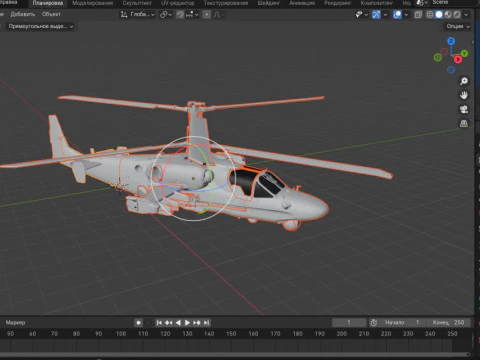Open the Рендеринг workspace tab
This screenshot has height=360, width=480.
(x=338, y=3)
